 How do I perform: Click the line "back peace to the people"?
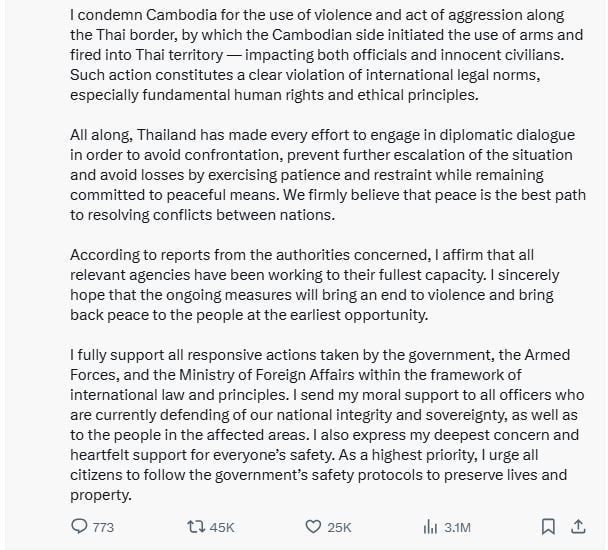click(249, 315)
